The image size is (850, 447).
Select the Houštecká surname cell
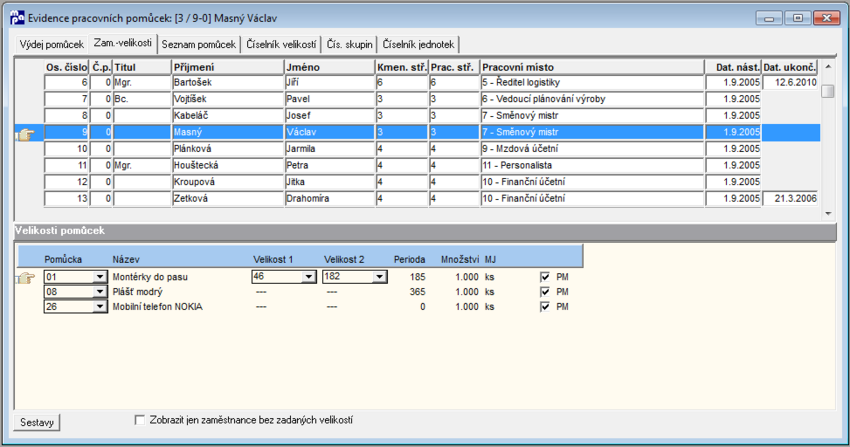coord(228,165)
